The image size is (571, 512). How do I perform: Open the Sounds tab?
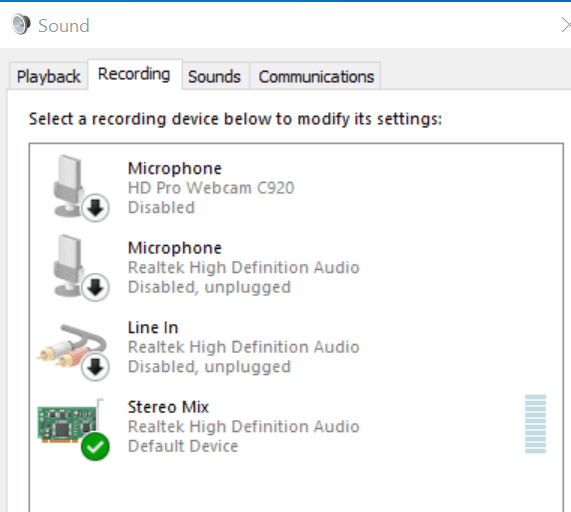coord(214,76)
